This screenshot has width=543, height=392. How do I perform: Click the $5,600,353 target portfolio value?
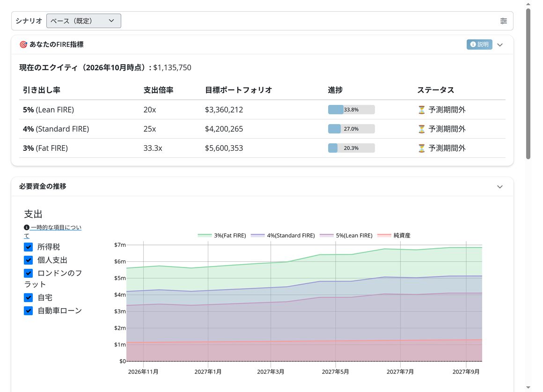224,148
